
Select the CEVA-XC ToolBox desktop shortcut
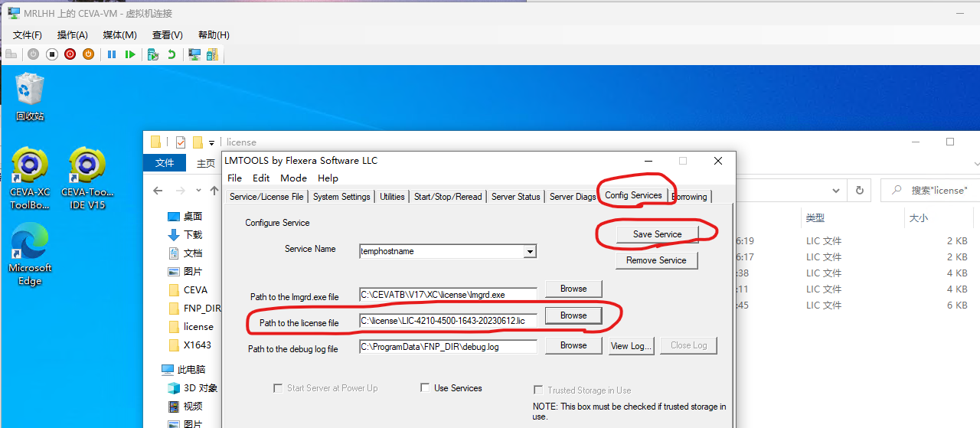pyautogui.click(x=30, y=178)
